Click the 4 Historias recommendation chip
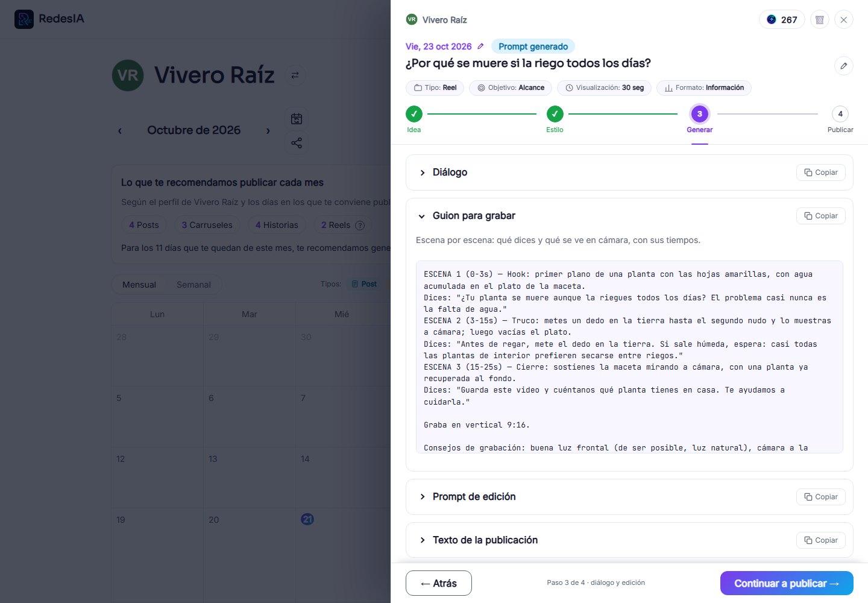The height and width of the screenshot is (603, 868). [x=277, y=225]
